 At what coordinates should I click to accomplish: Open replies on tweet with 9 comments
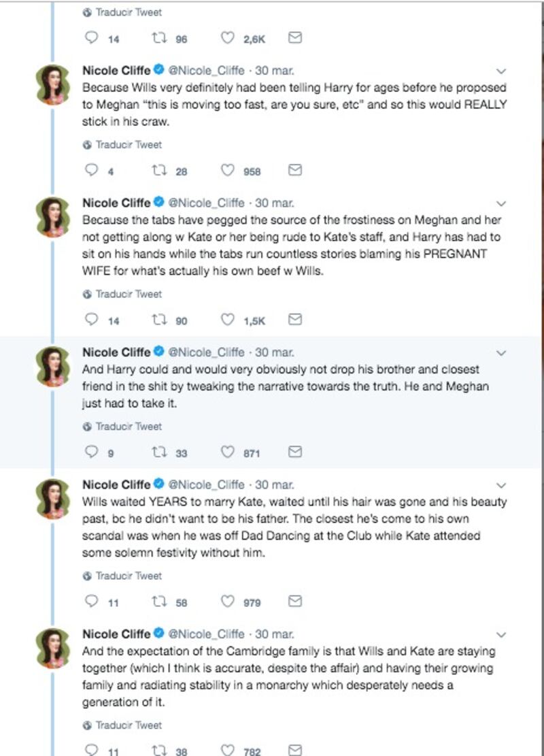91,452
